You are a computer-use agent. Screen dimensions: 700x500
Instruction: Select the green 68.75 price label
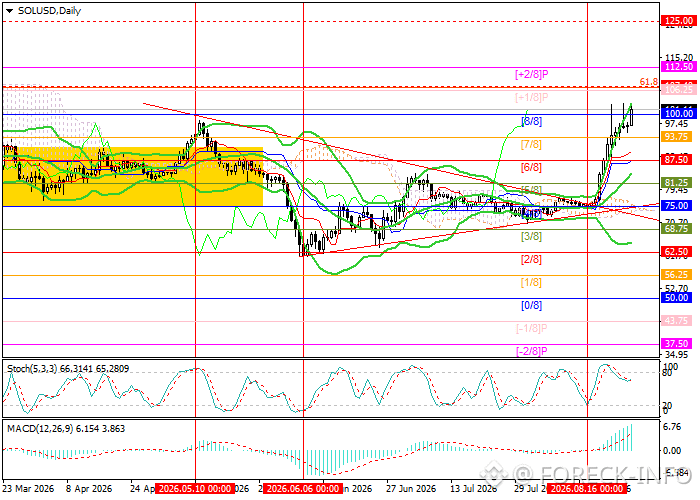pos(677,229)
